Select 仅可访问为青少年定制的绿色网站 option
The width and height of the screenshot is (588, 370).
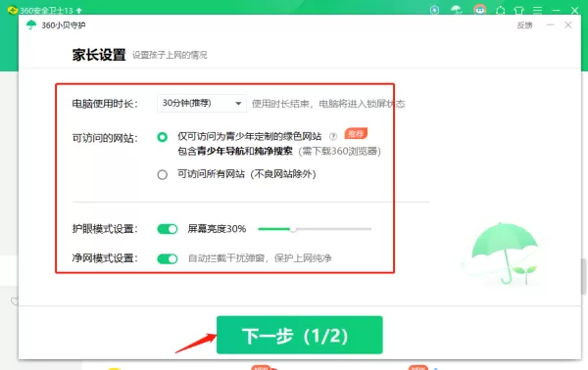click(163, 137)
